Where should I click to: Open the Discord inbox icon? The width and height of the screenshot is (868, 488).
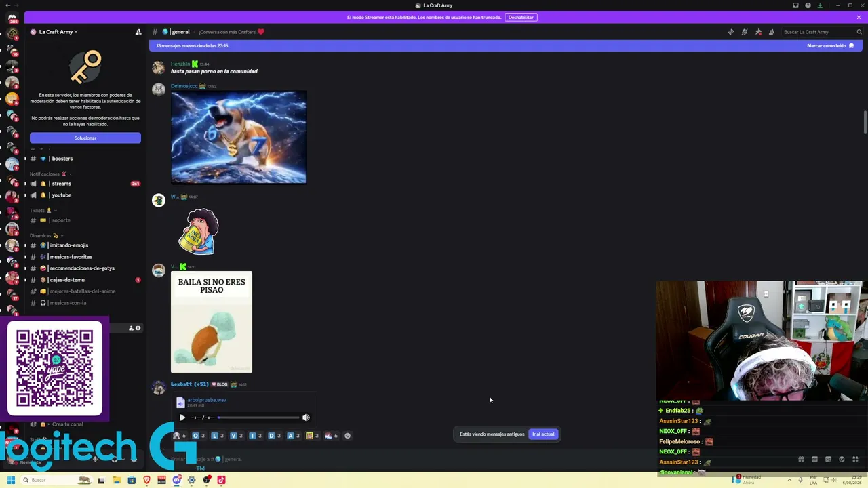795,5
